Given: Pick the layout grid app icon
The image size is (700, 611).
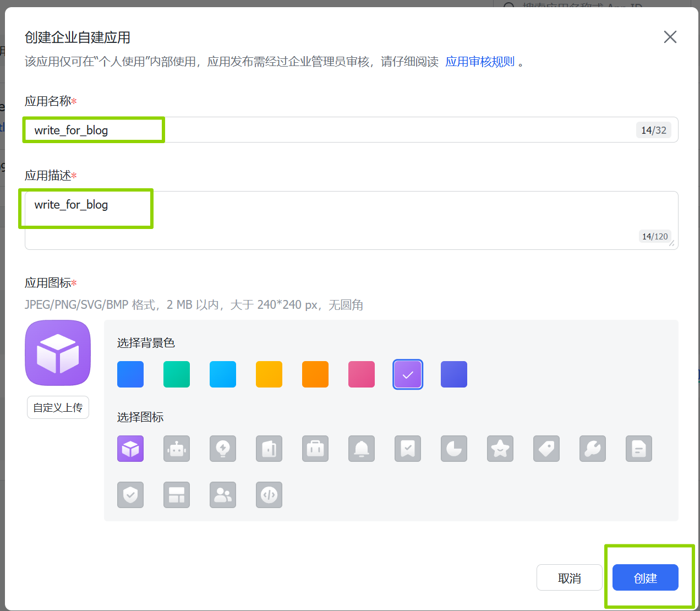Looking at the screenshot, I should tap(177, 495).
